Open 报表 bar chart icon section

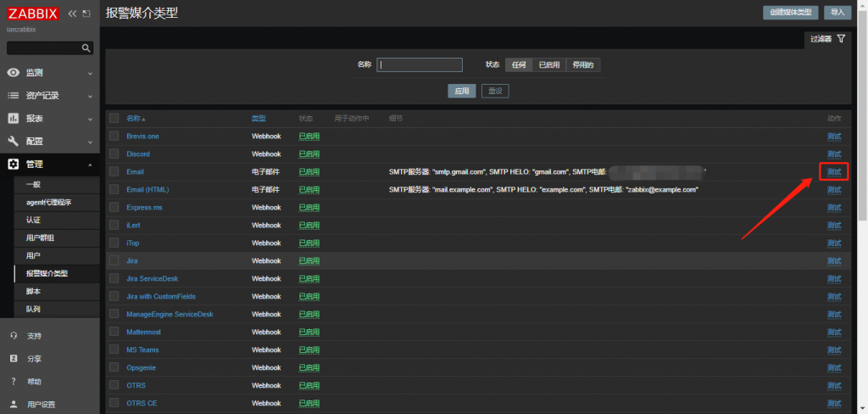(14, 118)
